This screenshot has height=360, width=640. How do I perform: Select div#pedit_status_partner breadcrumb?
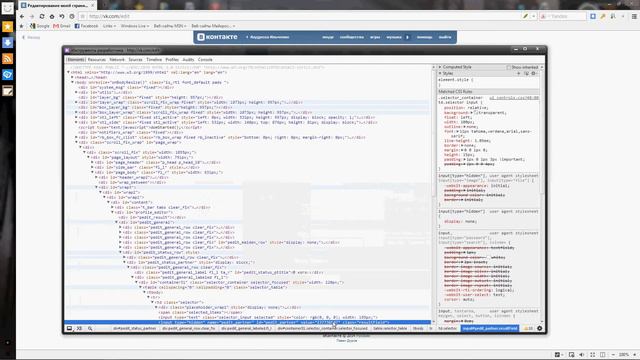click(135, 328)
